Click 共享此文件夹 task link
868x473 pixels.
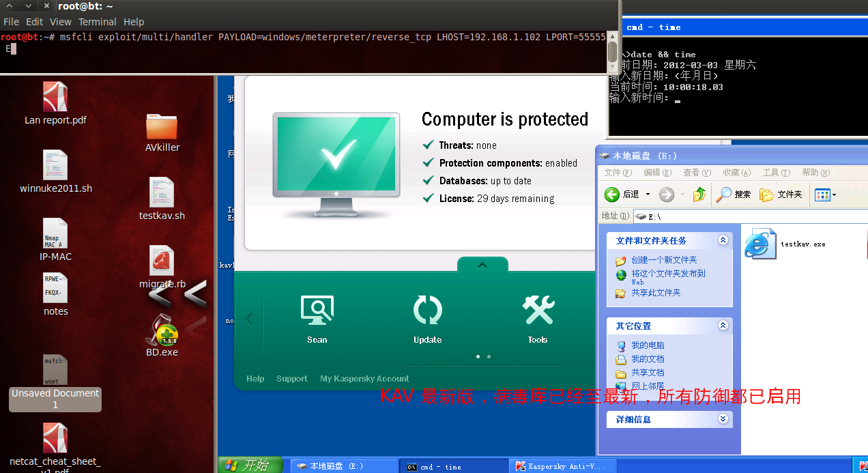click(656, 293)
